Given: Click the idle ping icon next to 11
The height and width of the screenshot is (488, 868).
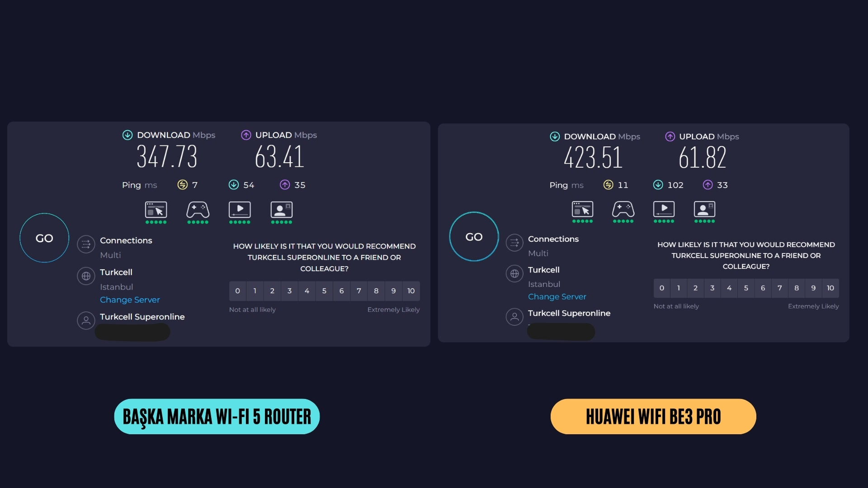Looking at the screenshot, I should click(609, 184).
